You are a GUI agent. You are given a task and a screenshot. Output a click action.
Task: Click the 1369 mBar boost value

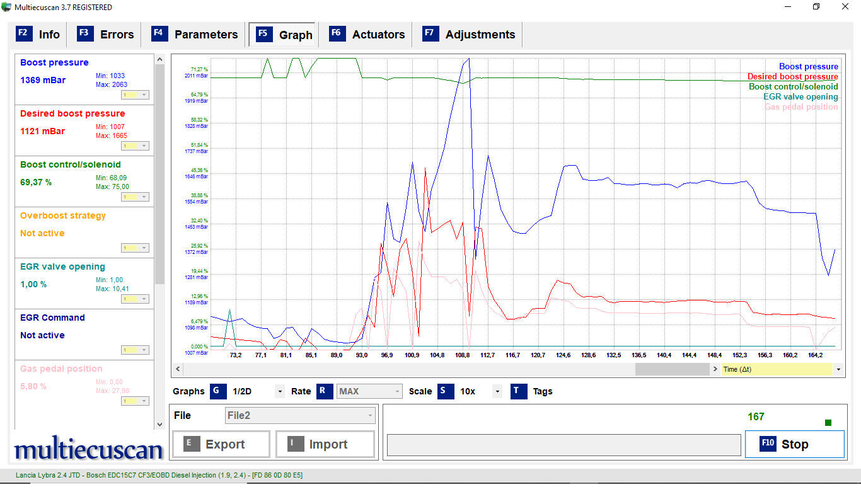(43, 81)
